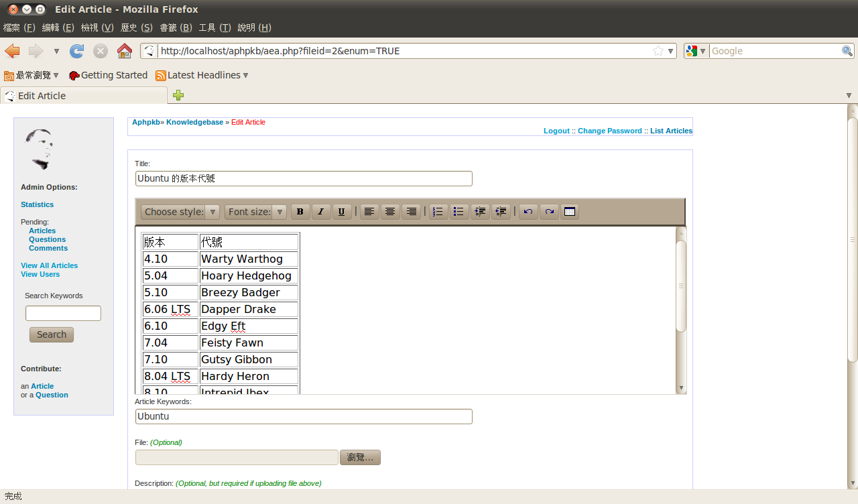Click the editor's vertical scrollbar thumb
Screen dimensions: 858x504
[x=681, y=286]
